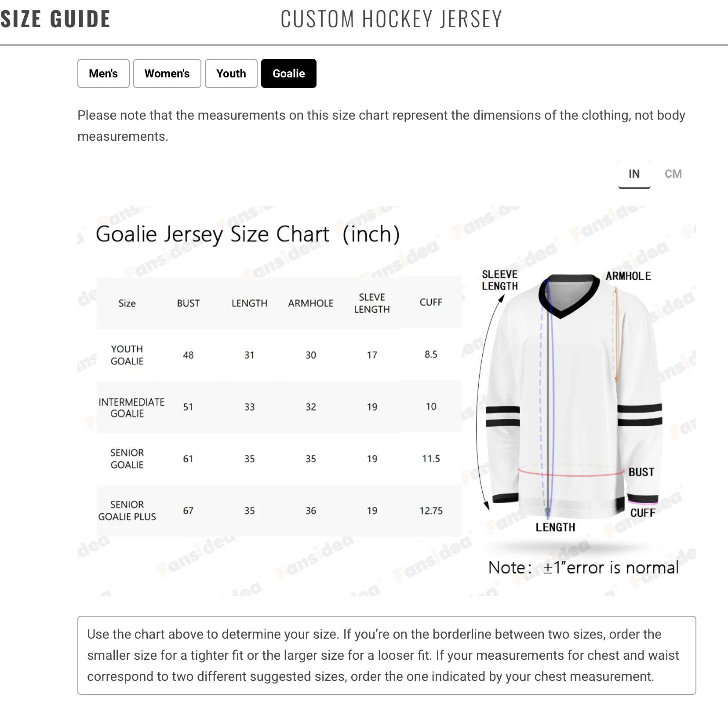Screen dimensions: 728x709
Task: Click the Custom Hockey Jersey title
Action: tap(391, 19)
